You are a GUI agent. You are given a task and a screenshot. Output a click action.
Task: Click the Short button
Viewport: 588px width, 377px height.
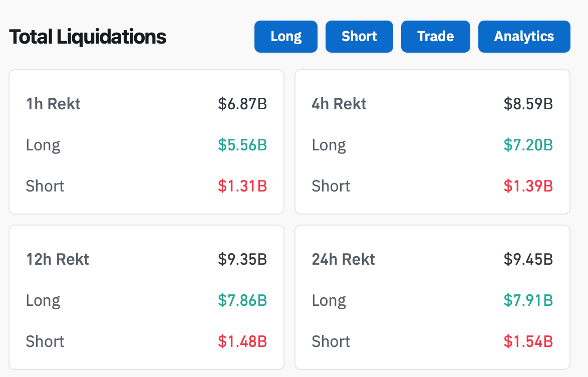pos(359,37)
